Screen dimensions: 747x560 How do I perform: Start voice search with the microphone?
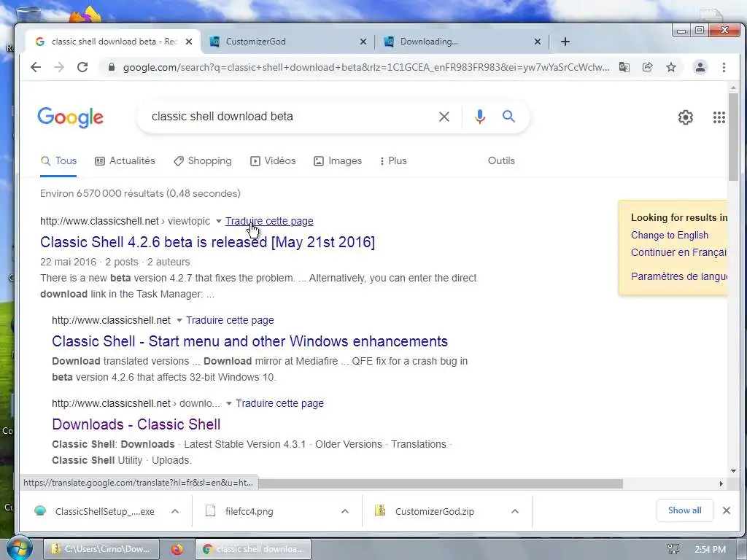480,117
